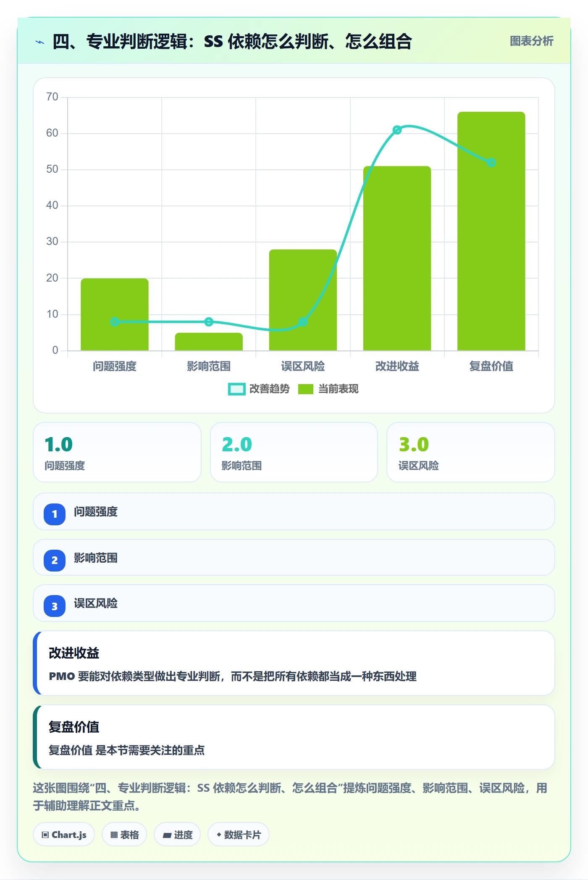
Task: Toggle the 当前表现 legend swatch
Action: click(306, 389)
